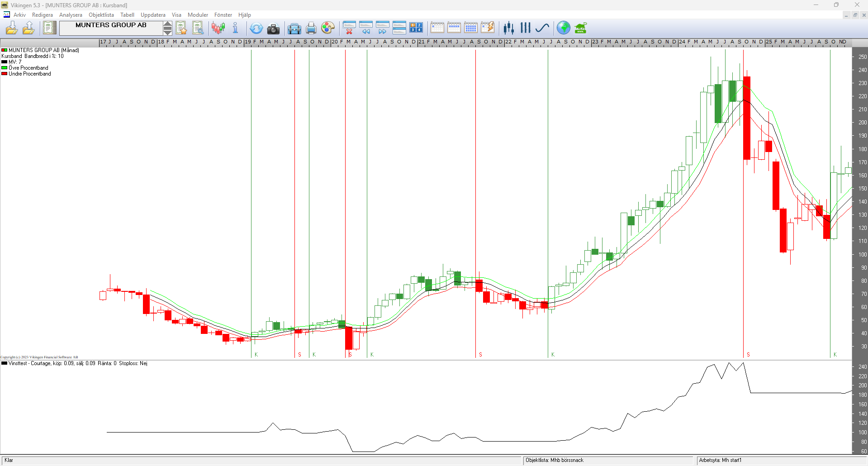
Task: Click the calendar with lightning bolt icon
Action: [x=487, y=28]
